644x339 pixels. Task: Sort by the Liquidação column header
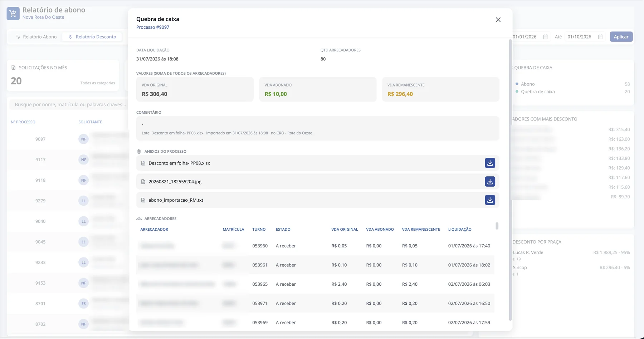pyautogui.click(x=460, y=230)
